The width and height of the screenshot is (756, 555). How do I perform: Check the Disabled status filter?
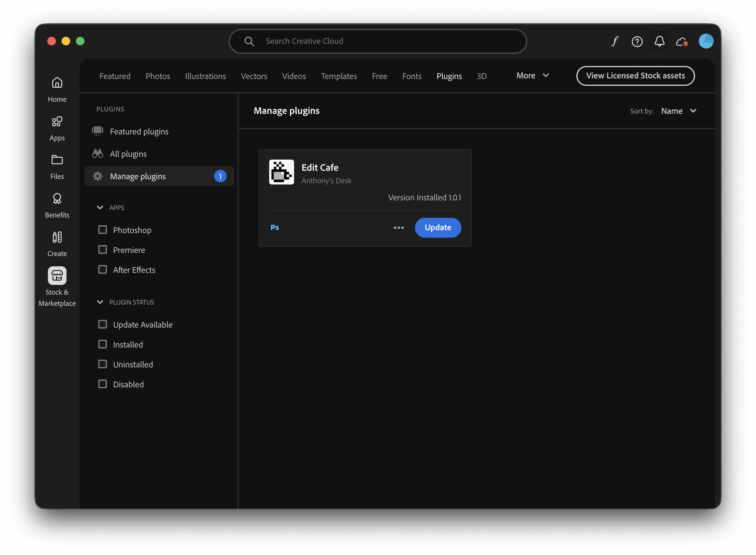102,384
